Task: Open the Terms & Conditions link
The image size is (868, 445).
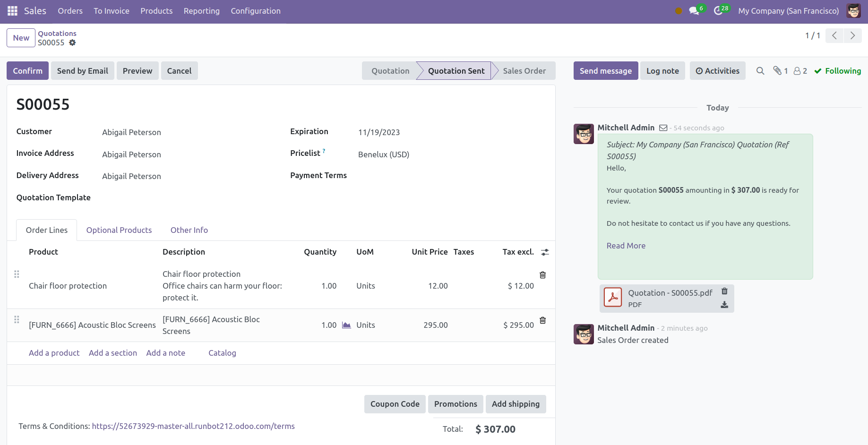Action: pyautogui.click(x=193, y=426)
